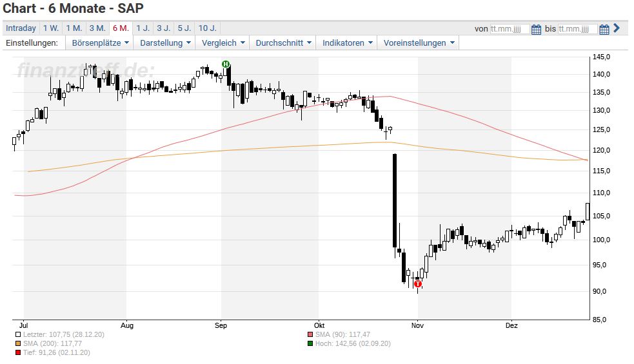Click the 85,0 price axis label
Viewport: 634px width, 364px height.
pos(601,320)
